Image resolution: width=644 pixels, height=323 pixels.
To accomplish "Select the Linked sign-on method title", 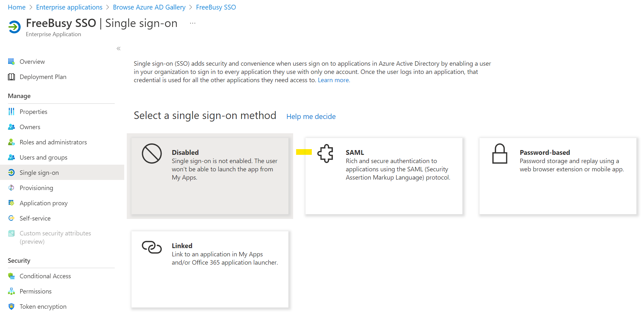I will (x=182, y=246).
